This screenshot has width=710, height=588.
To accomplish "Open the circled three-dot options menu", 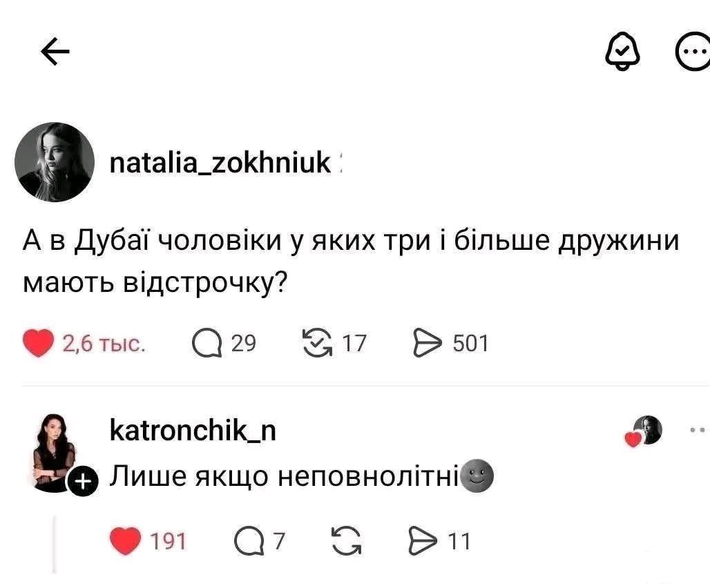I will [x=691, y=52].
